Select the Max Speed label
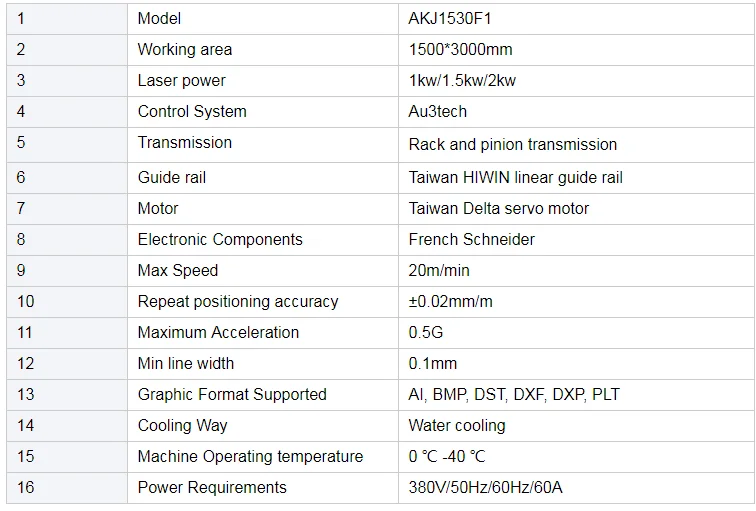The height and width of the screenshot is (511, 756). tap(177, 270)
